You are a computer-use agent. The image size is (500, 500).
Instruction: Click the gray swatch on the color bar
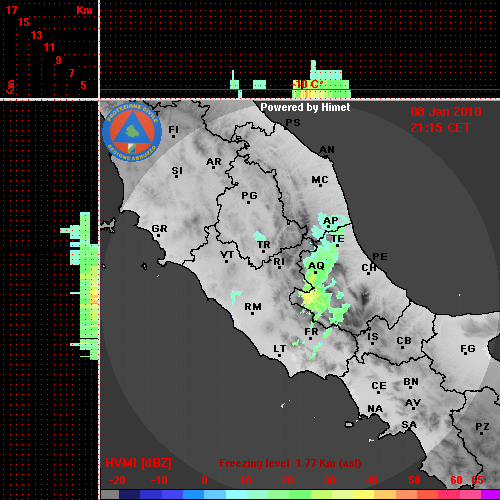(x=110, y=495)
